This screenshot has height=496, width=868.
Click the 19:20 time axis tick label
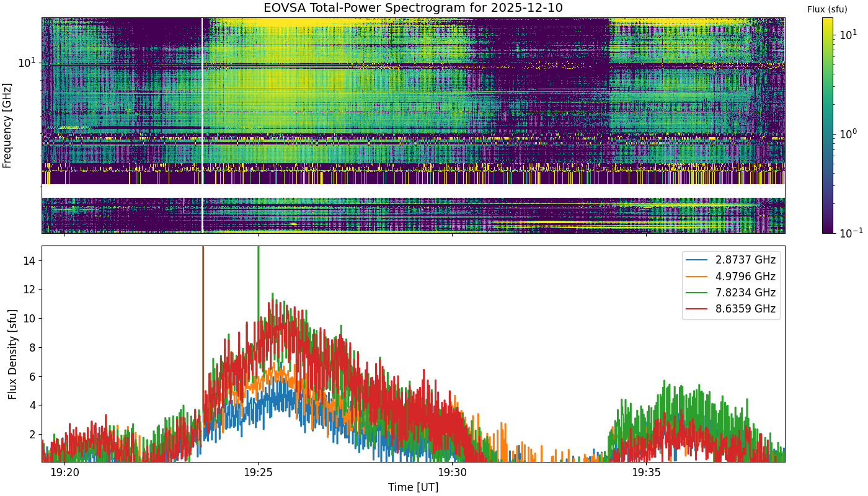coord(64,472)
